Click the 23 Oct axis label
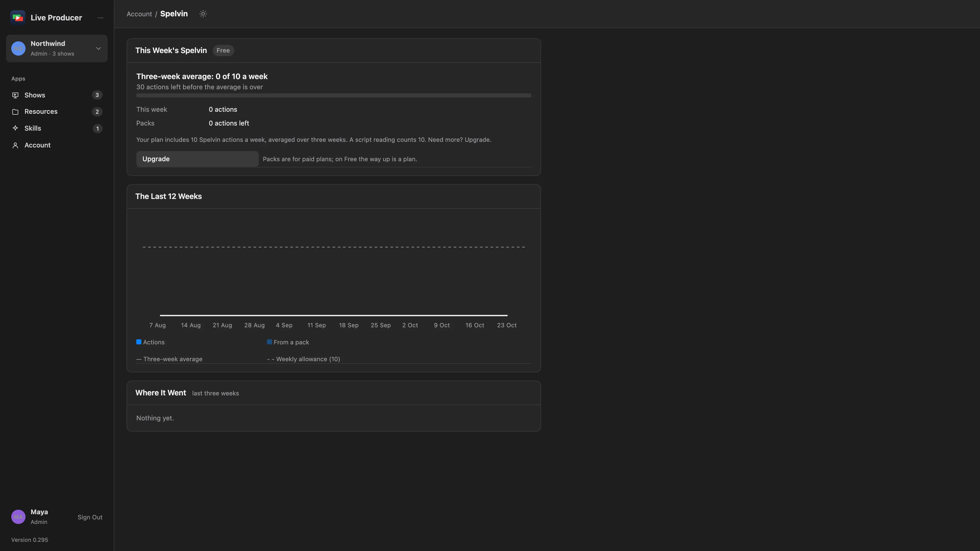980x551 pixels. click(507, 325)
